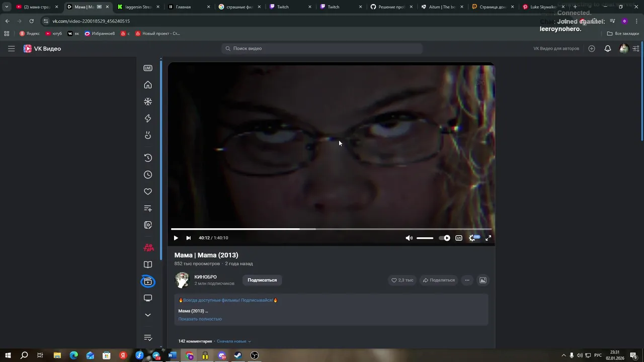Image resolution: width=644 pixels, height=362 pixels.
Task: Open the Сначала новые sort dropdown
Action: pos(234,341)
